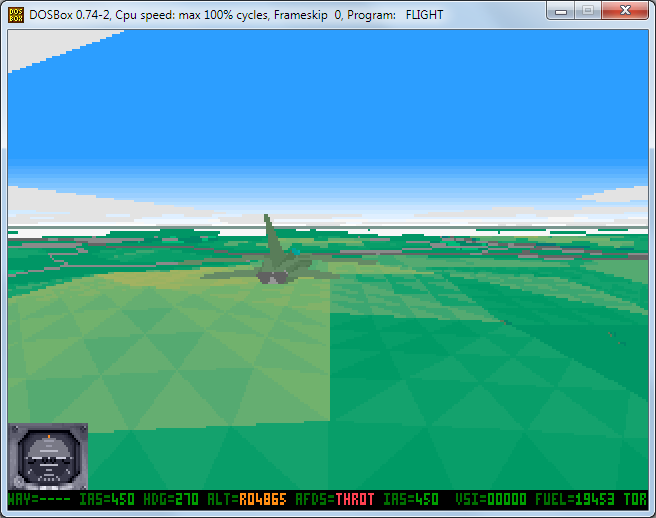Click the attitude indicator gauge
The width and height of the screenshot is (656, 518).
tap(48, 456)
